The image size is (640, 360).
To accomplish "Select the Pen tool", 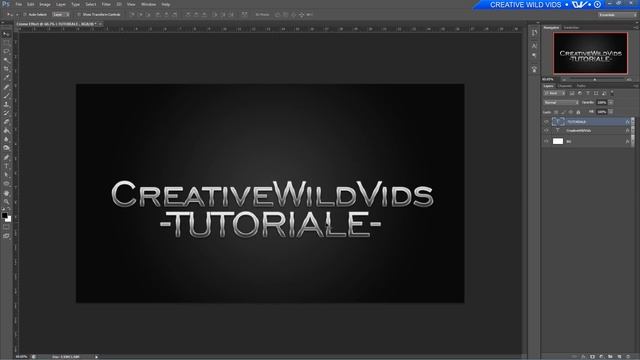I will [x=6, y=157].
